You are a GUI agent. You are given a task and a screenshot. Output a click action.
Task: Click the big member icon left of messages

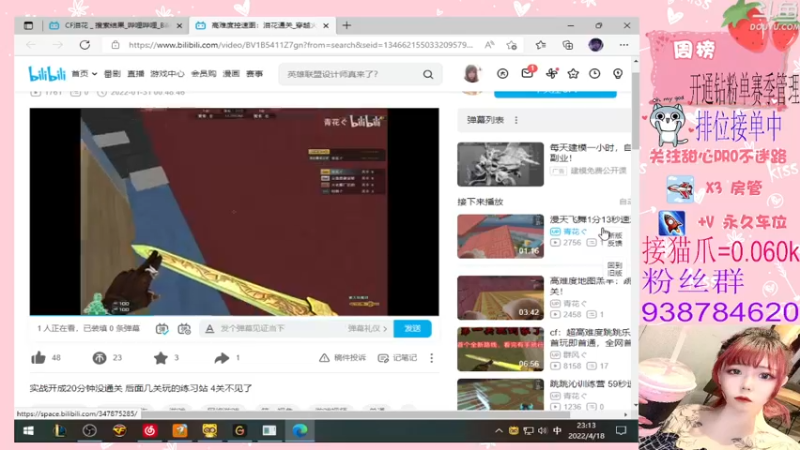click(x=503, y=74)
